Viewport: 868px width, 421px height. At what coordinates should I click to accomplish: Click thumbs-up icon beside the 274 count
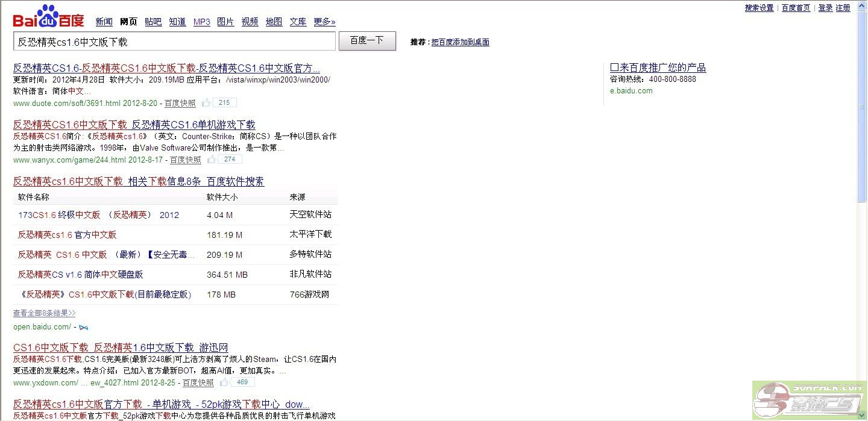[x=212, y=160]
